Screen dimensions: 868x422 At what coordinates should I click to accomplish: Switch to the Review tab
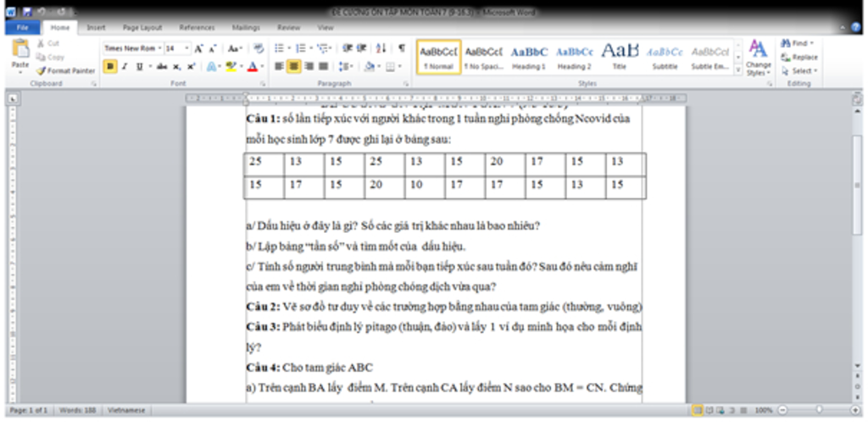pyautogui.click(x=289, y=27)
